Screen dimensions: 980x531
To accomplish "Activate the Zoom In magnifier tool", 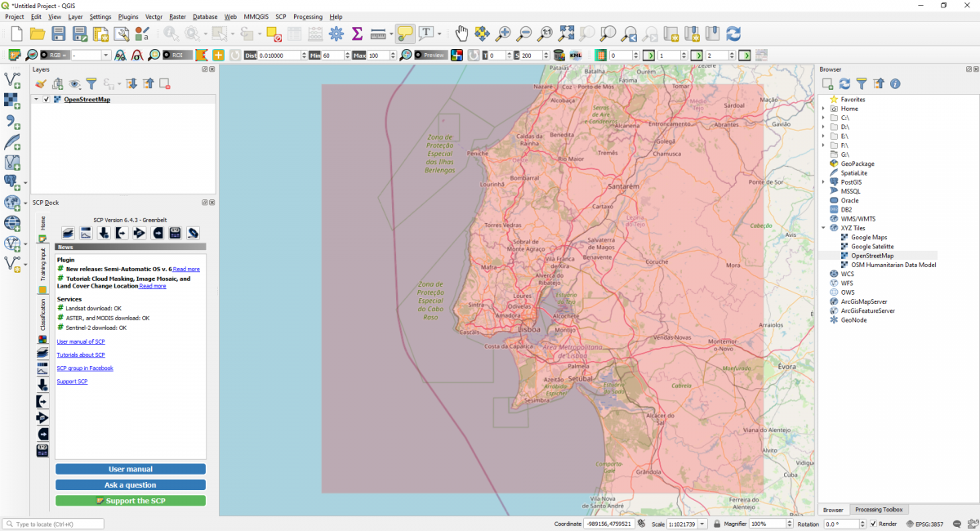I will point(504,33).
